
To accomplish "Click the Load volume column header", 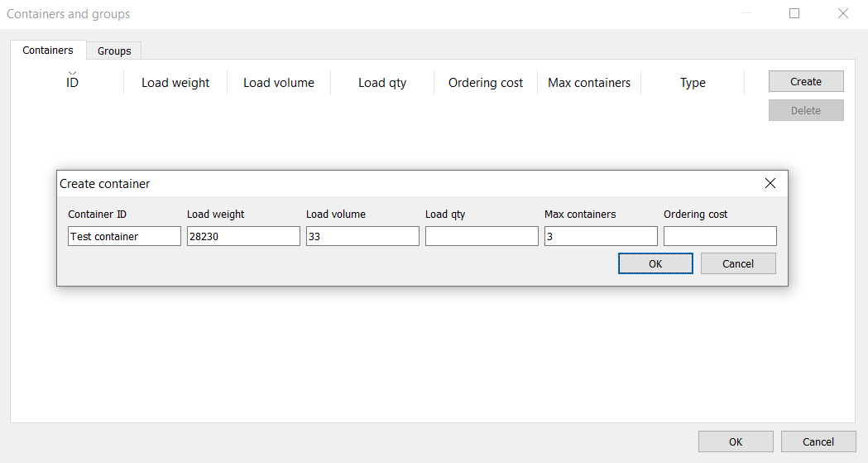I will pos(279,83).
